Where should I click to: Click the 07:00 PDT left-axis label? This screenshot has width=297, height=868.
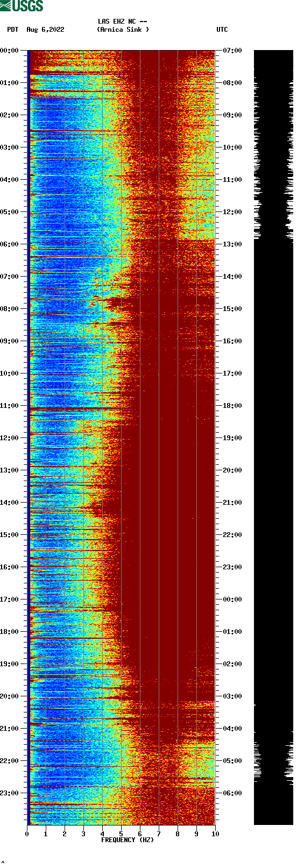(x=10, y=277)
